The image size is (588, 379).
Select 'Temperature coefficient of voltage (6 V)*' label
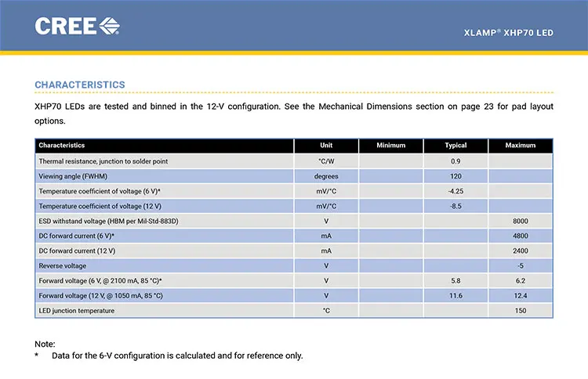tap(100, 191)
